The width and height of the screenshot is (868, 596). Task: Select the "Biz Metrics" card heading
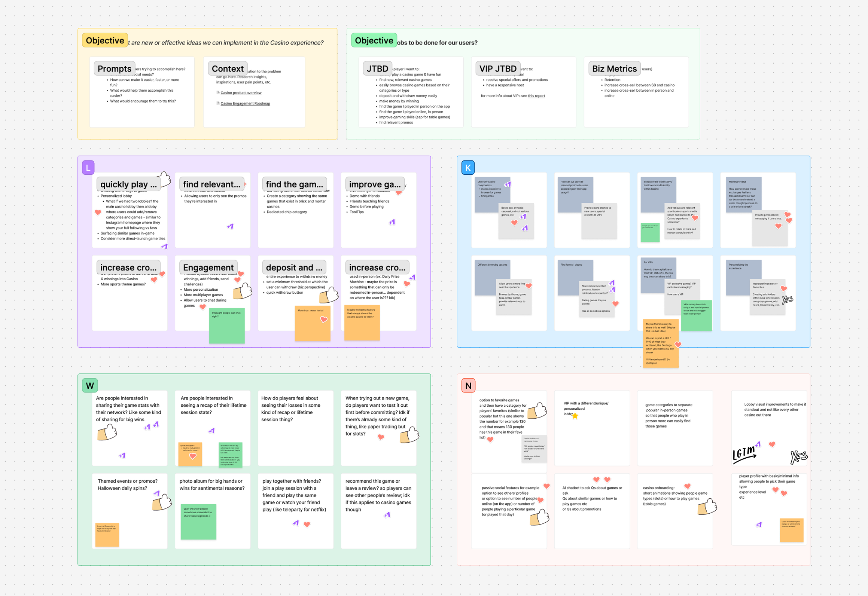click(x=614, y=68)
